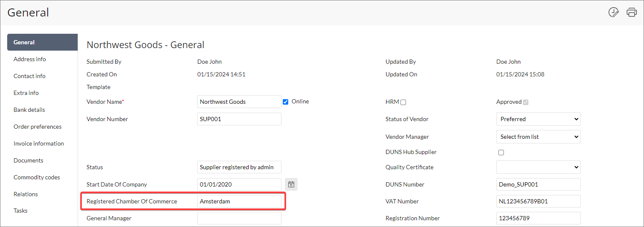Focus the Status field
This screenshot has height=227, width=644.
point(239,167)
